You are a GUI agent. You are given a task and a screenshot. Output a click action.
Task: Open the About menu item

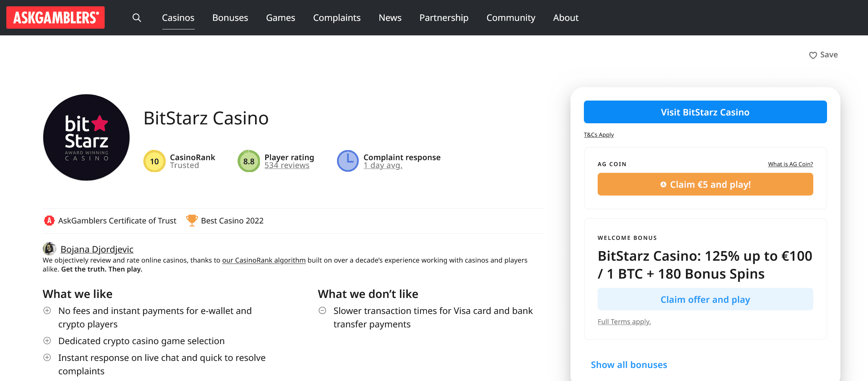[566, 18]
